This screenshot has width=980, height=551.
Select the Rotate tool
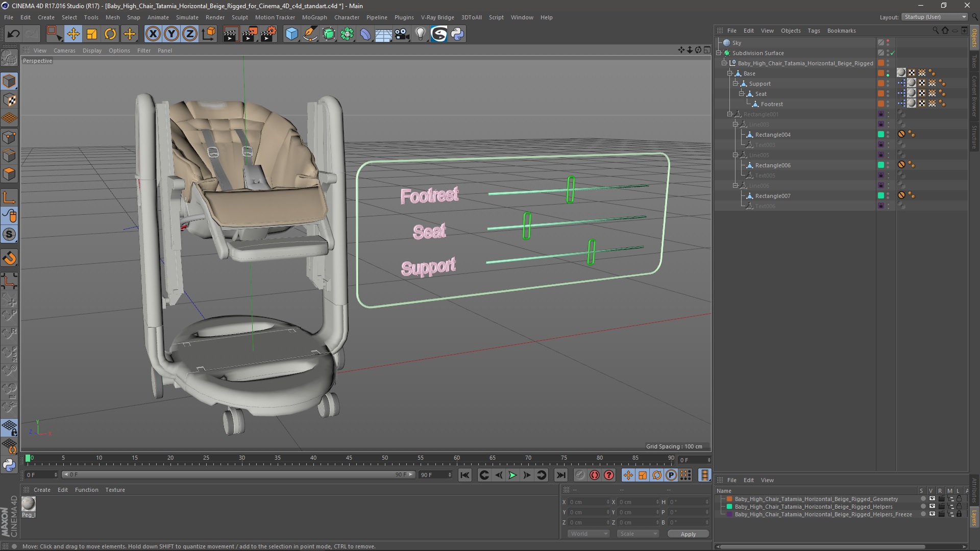[110, 34]
